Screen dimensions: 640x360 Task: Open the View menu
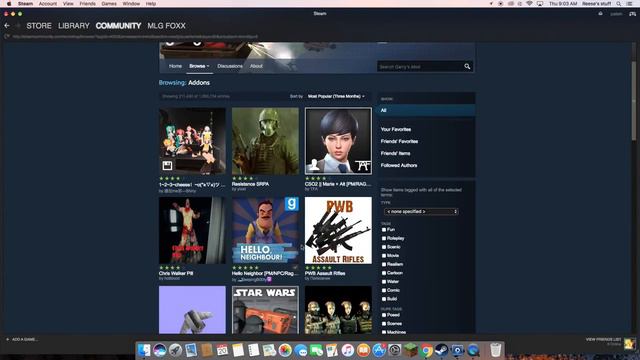pyautogui.click(x=68, y=4)
